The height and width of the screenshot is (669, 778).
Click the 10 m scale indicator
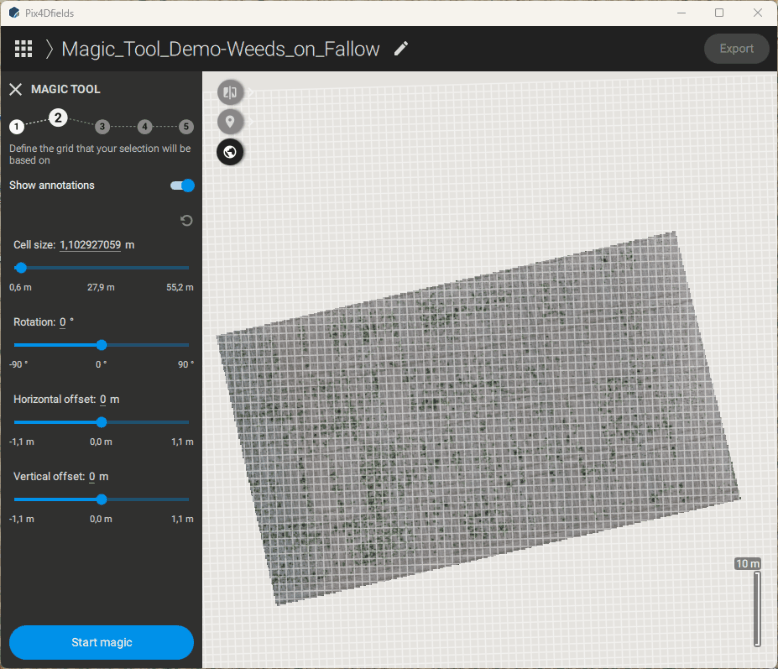pyautogui.click(x=748, y=564)
